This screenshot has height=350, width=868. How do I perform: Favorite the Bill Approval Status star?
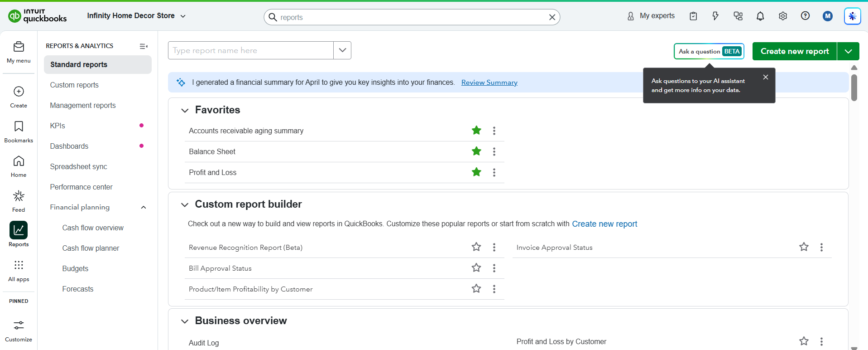pos(476,267)
